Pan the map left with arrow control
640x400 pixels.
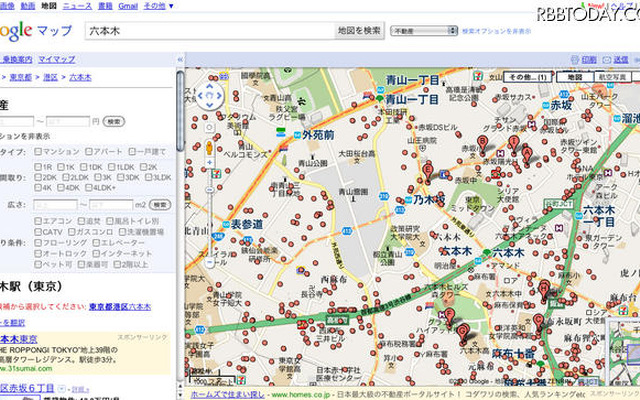[200, 96]
